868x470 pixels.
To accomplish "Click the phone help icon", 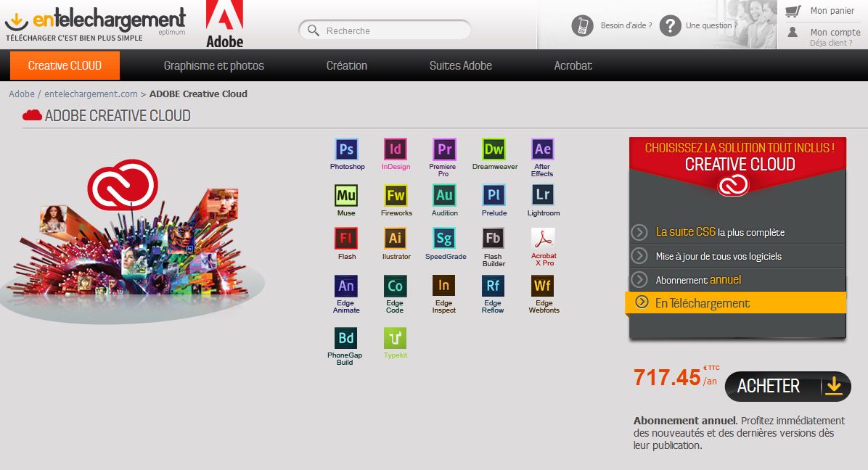I will 582,25.
